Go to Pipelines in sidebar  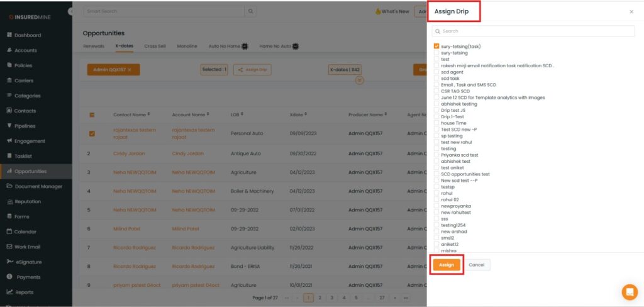25,126
